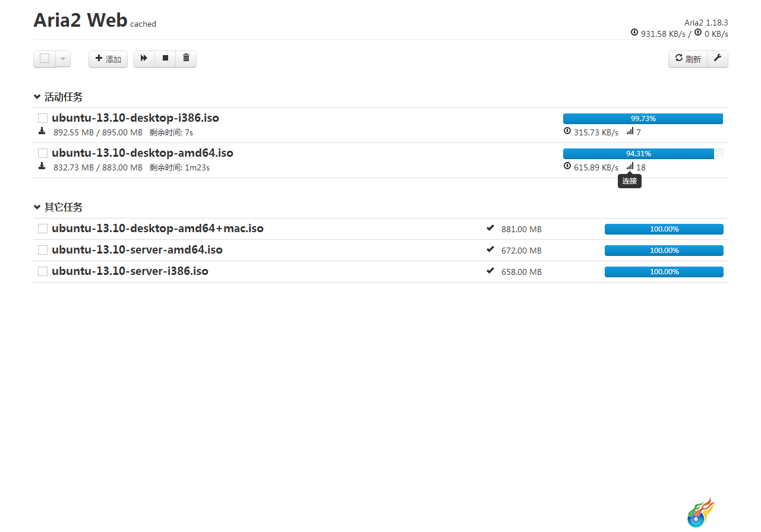Click checkmark icon beside 672.00 MB
This screenshot has width=761, height=532.
pyautogui.click(x=490, y=249)
